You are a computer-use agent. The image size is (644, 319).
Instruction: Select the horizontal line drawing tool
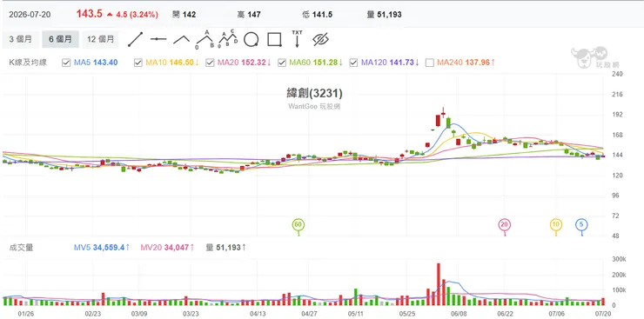coord(158,39)
